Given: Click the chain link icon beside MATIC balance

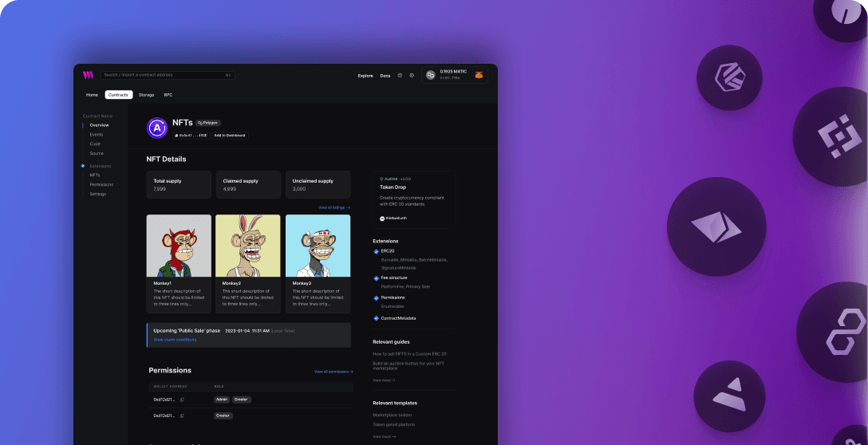Looking at the screenshot, I should point(431,75).
